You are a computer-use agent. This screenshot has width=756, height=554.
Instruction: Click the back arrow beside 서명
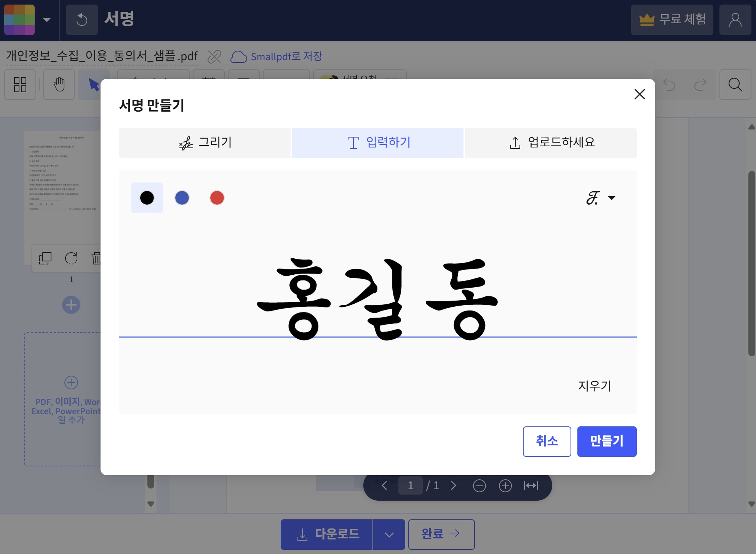point(82,20)
